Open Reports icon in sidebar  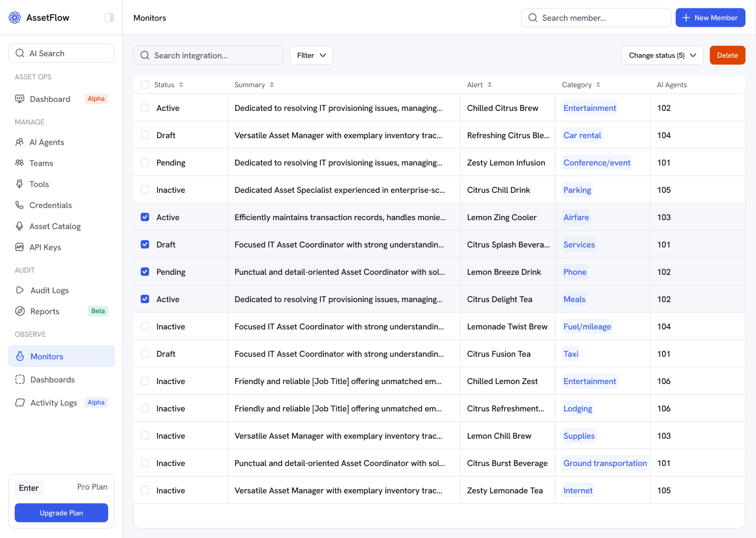(20, 311)
